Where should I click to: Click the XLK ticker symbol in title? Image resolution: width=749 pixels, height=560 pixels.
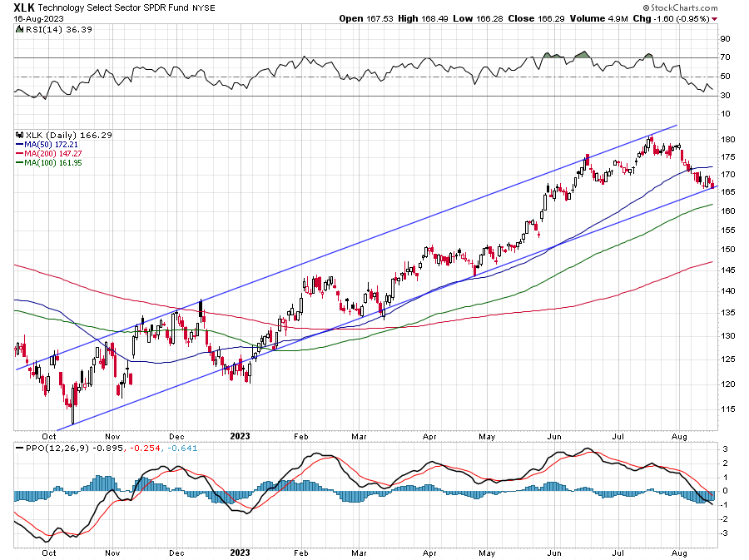coord(24,7)
